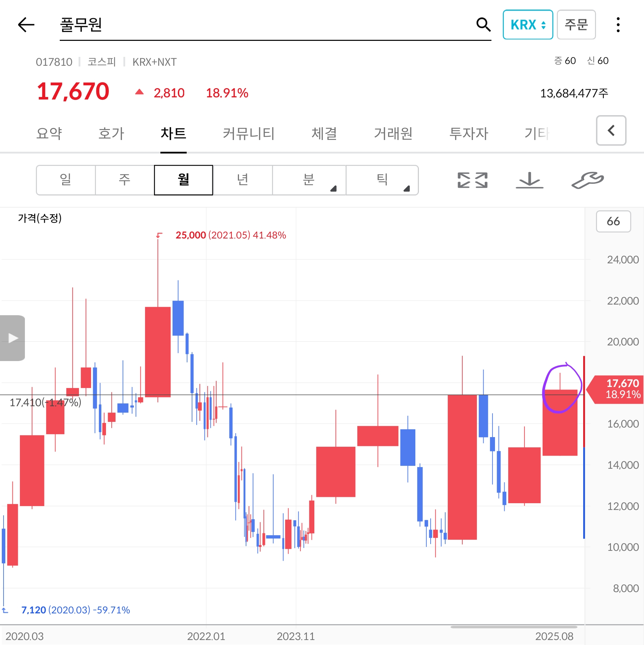644x645 pixels.
Task: Tap the gray play arrow side handle
Action: pyautogui.click(x=12, y=338)
